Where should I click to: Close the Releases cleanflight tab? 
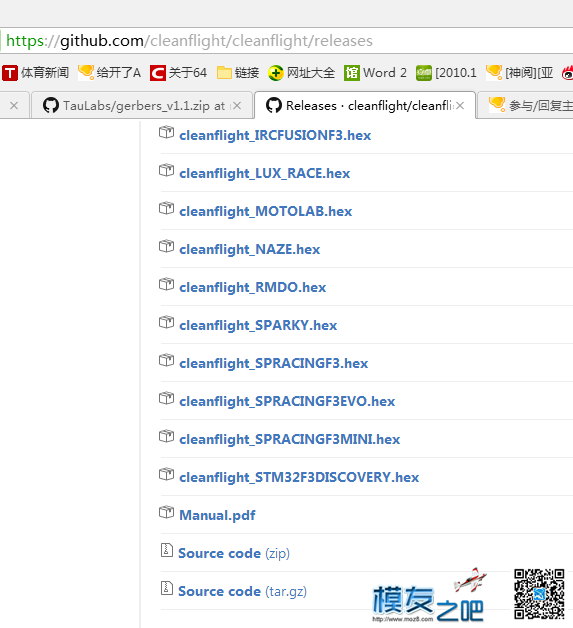pos(460,106)
